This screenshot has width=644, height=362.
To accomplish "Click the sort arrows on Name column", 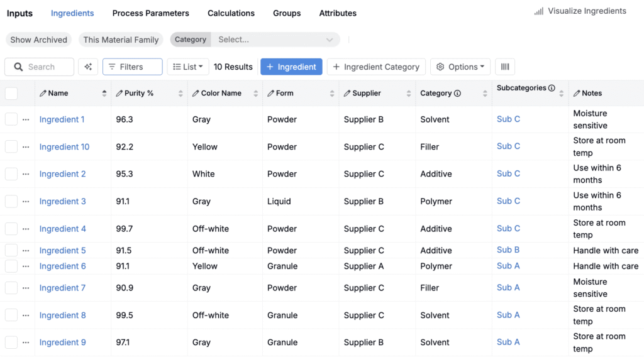I will click(x=104, y=93).
